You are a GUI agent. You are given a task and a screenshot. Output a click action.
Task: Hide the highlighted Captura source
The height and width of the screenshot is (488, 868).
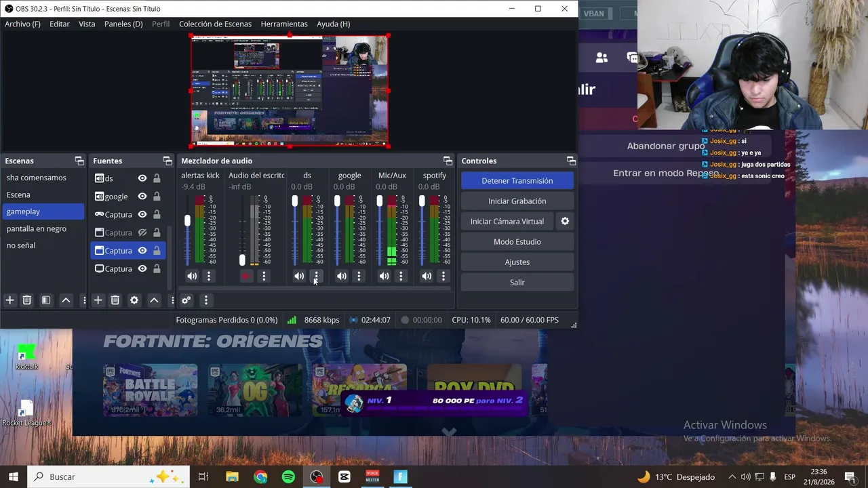[x=142, y=251]
